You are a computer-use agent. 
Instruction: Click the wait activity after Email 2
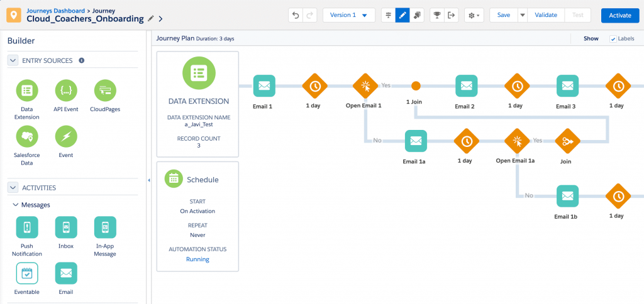pos(517,86)
